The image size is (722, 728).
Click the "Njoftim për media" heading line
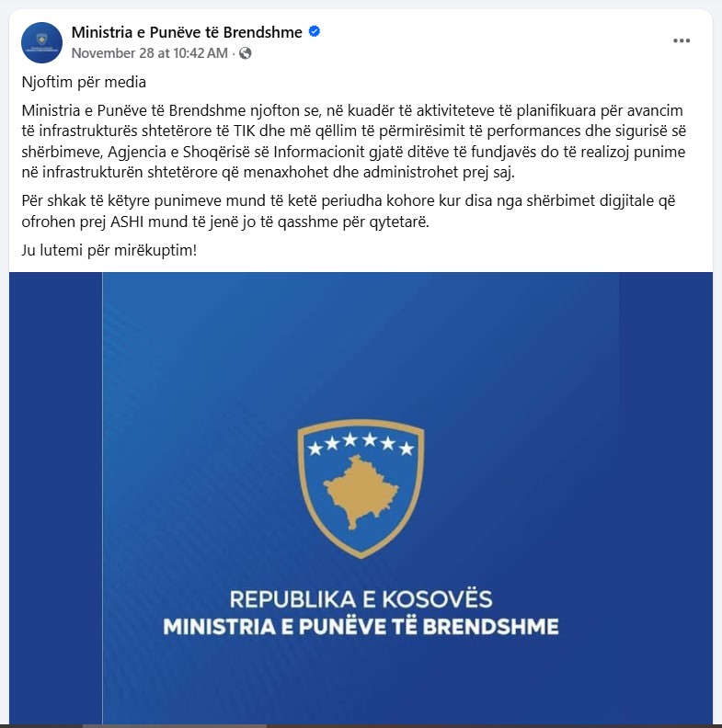pos(84,82)
